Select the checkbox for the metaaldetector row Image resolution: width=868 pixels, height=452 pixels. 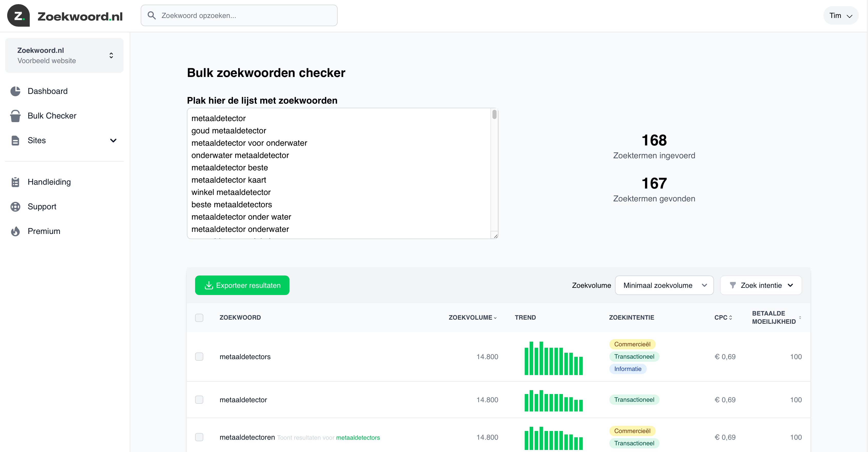click(x=199, y=400)
